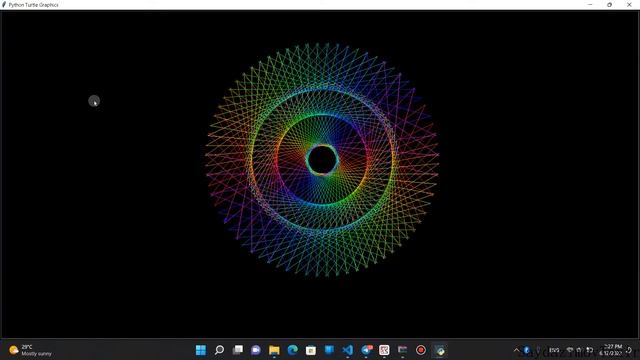Close the Python Turtle Graphics window

(629, 4)
